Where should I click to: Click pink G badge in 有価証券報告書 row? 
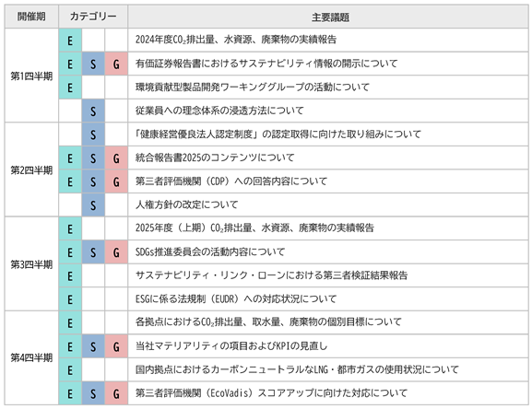(116, 64)
